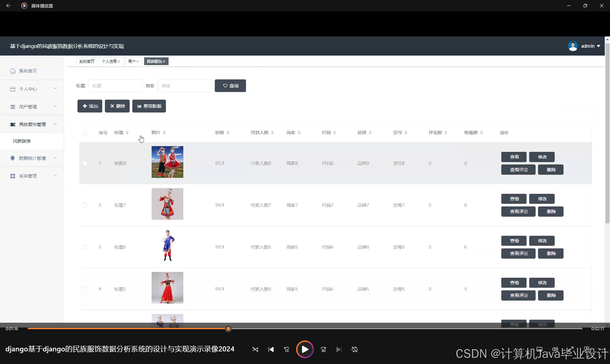The height and width of the screenshot is (364, 610).
Task: Click the 标题8 costume thumbnail
Action: 167,162
